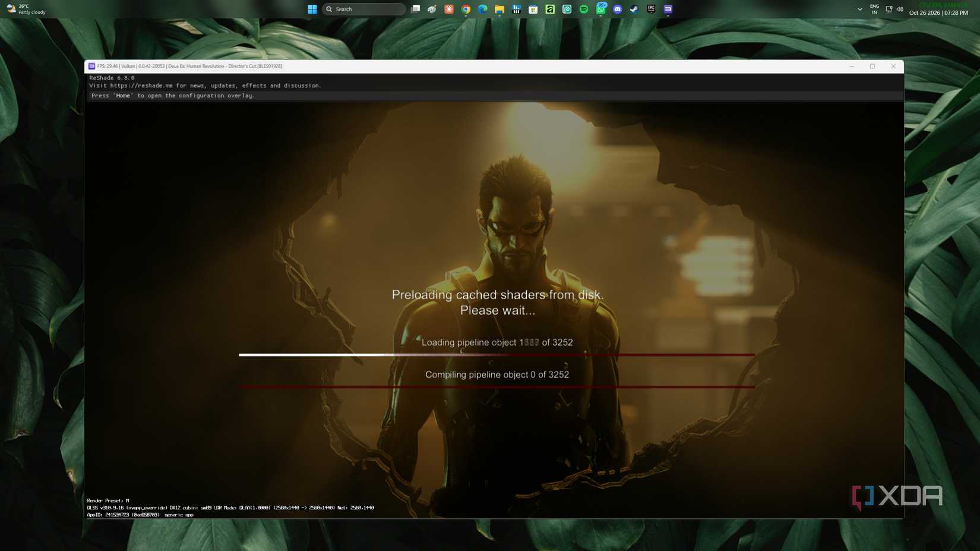Expand the hidden system tray icons chevron
The width and height of the screenshot is (980, 551).
(860, 9)
